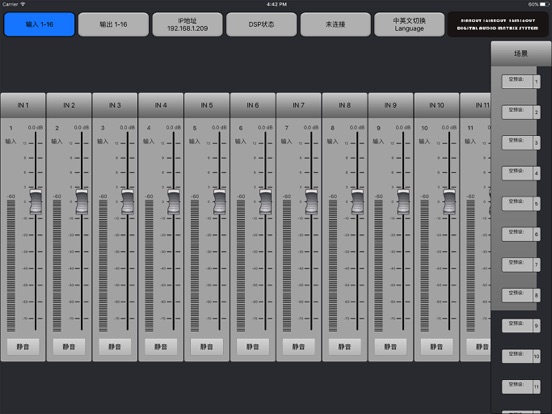This screenshot has width=552, height=414.
Task: Grab the channel 6 fader knob
Action: (265, 202)
